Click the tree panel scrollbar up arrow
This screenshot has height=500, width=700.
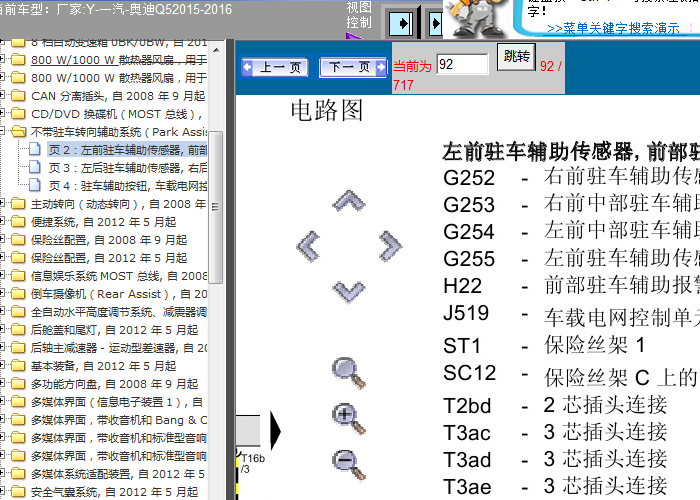pos(216,50)
